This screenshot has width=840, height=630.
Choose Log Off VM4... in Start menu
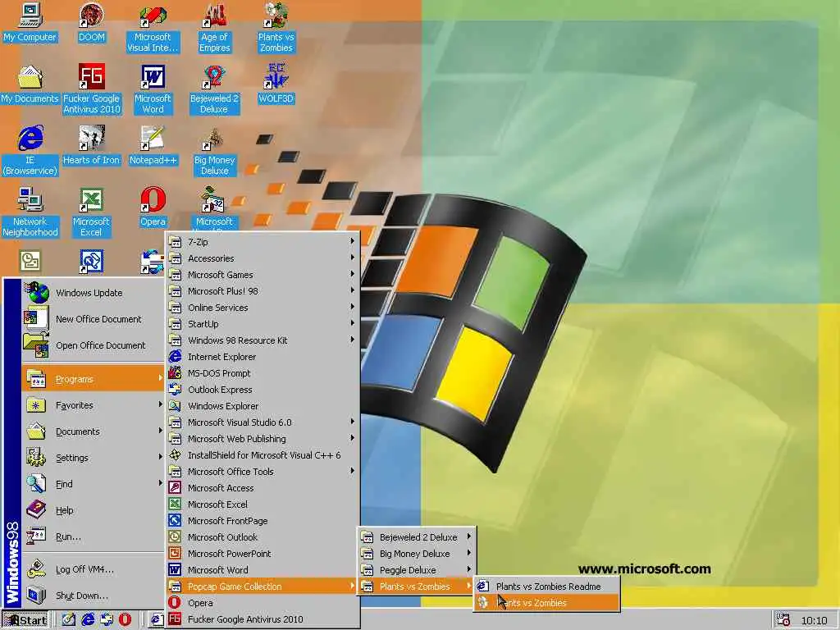(94, 569)
